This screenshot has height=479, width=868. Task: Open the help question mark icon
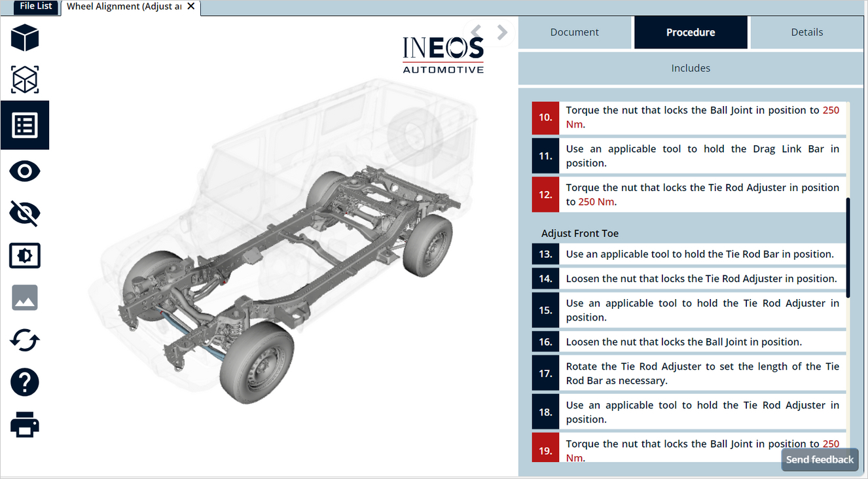pos(25,382)
